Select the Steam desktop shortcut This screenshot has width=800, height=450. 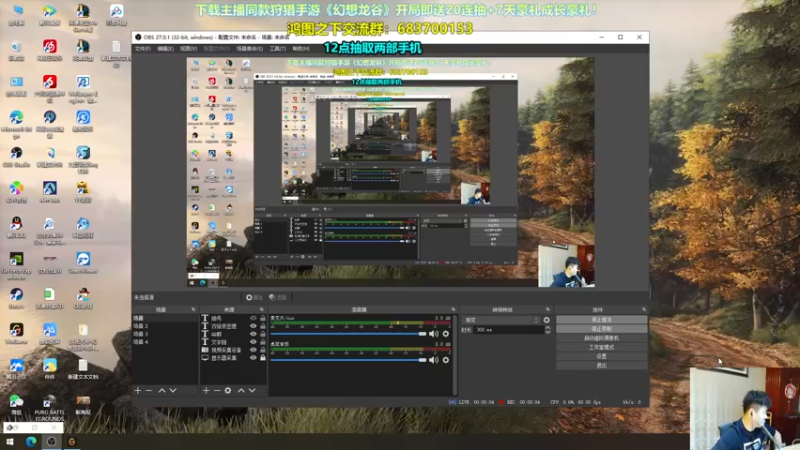pyautogui.click(x=16, y=298)
